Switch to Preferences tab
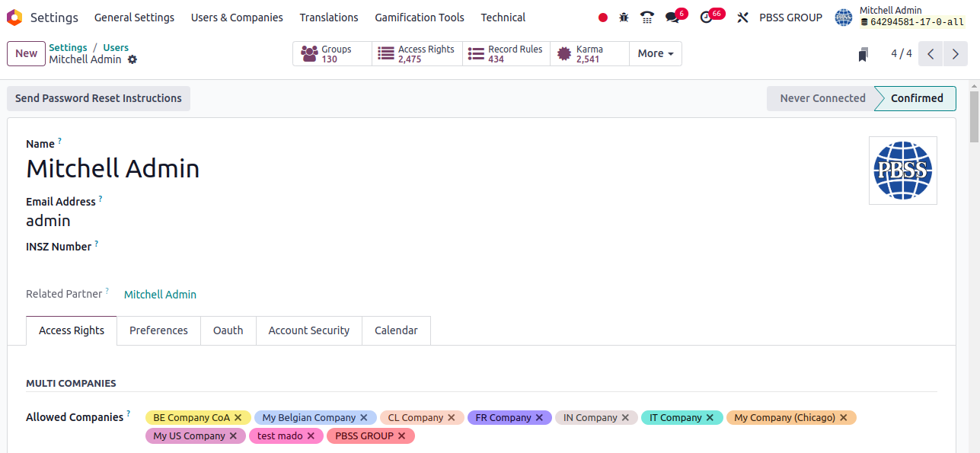 click(x=158, y=330)
